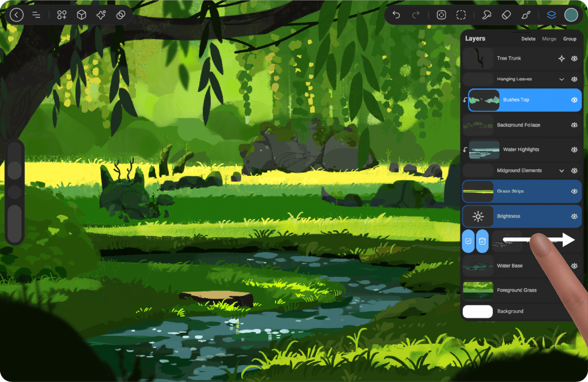Hide the Tree Trunk layer
The height and width of the screenshot is (382, 588).
574,59
